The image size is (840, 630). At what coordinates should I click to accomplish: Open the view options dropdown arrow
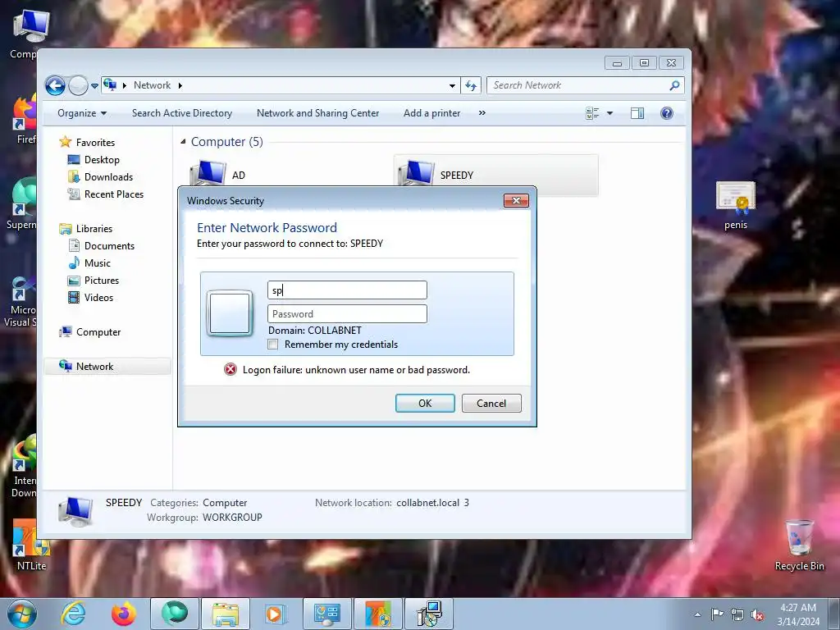tap(609, 113)
